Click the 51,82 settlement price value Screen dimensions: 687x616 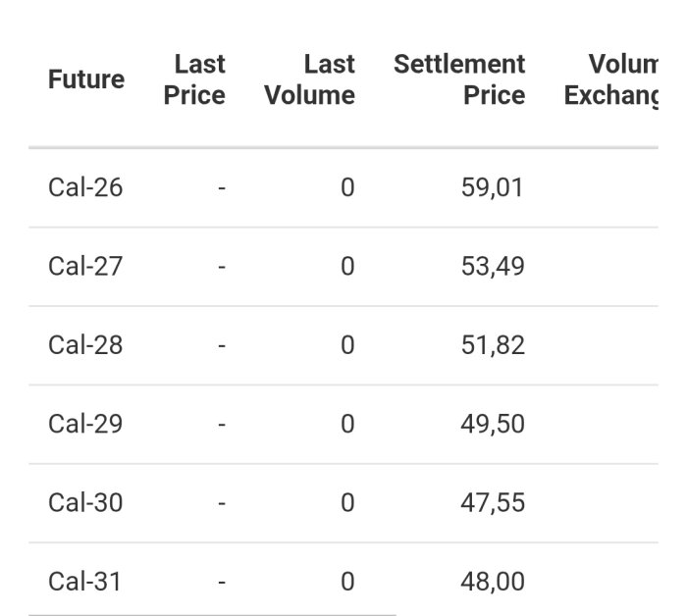(x=493, y=345)
